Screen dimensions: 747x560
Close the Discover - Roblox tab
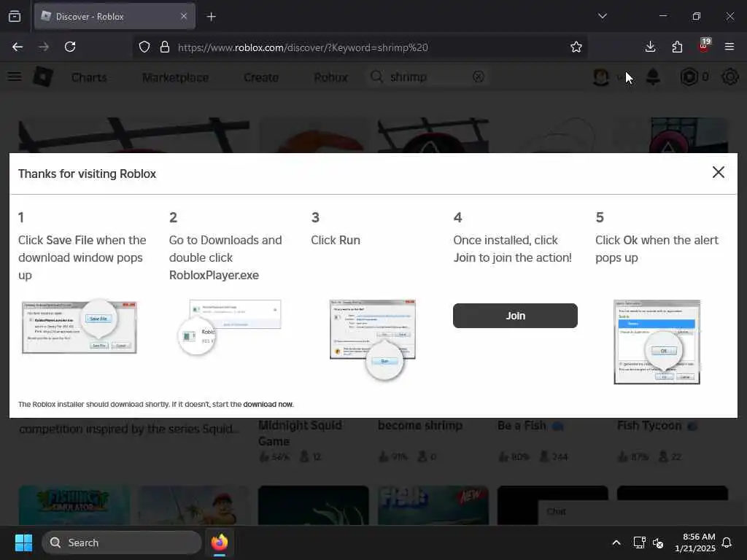184,16
